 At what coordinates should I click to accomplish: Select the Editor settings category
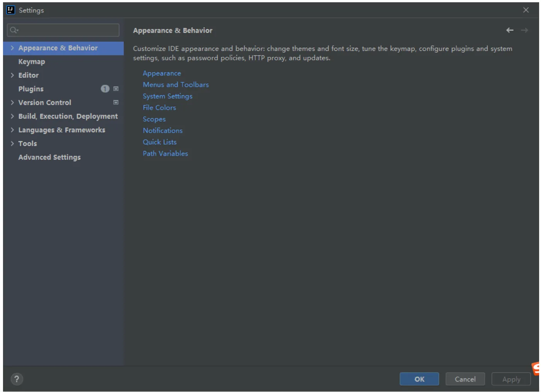(x=63, y=75)
